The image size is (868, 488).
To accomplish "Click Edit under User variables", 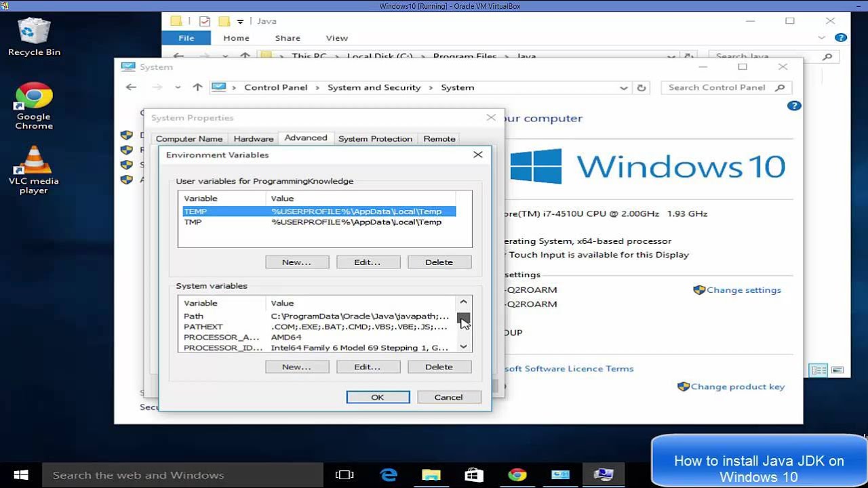I will click(368, 262).
